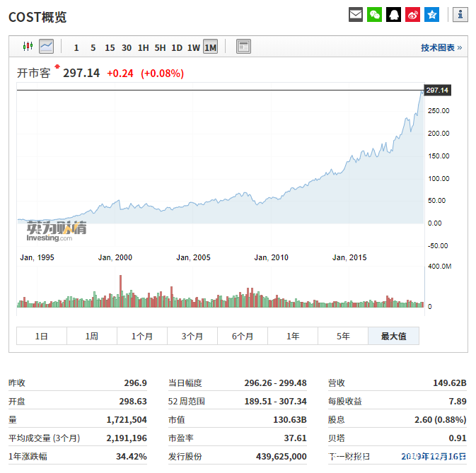Open the next earnings date link
Image resolution: width=476 pixels, height=473 pixels.
click(x=434, y=456)
